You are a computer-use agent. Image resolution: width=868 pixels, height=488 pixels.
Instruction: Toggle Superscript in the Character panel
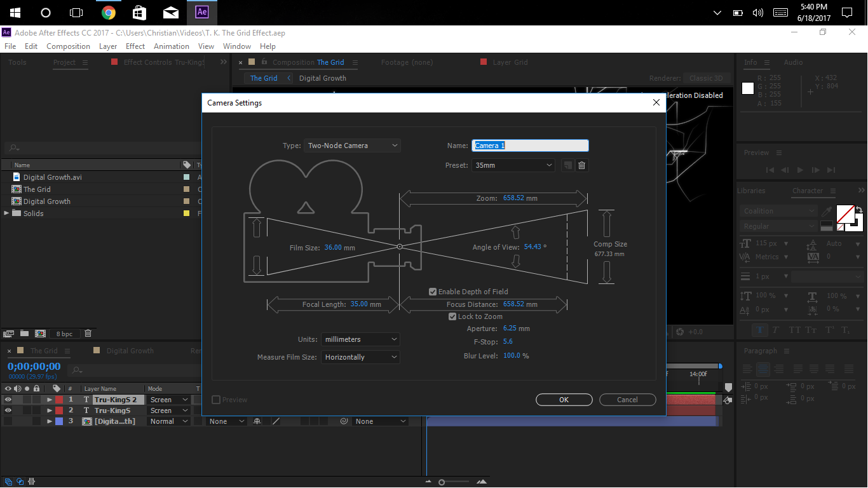tap(829, 330)
